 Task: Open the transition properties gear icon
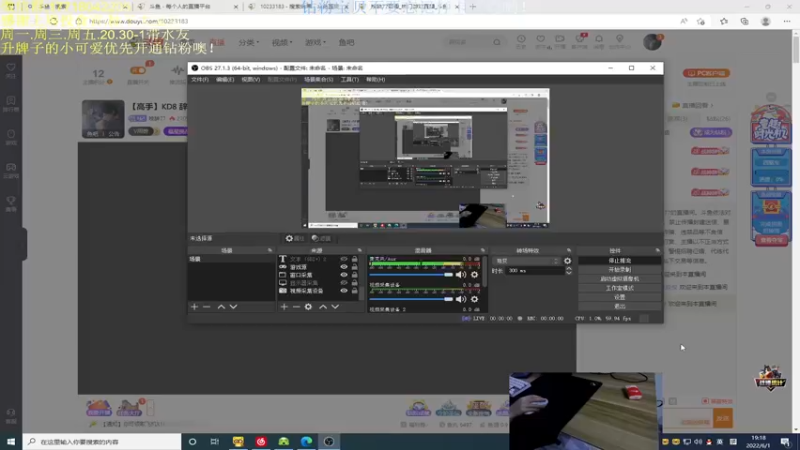(567, 261)
